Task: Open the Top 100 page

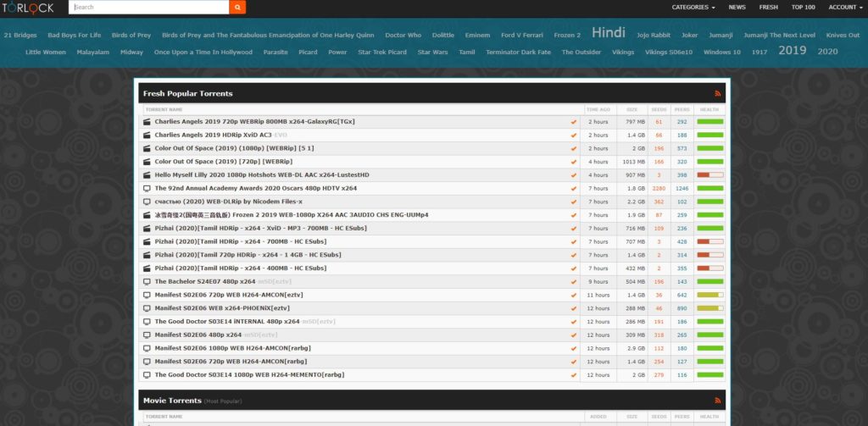Action: 804,7
